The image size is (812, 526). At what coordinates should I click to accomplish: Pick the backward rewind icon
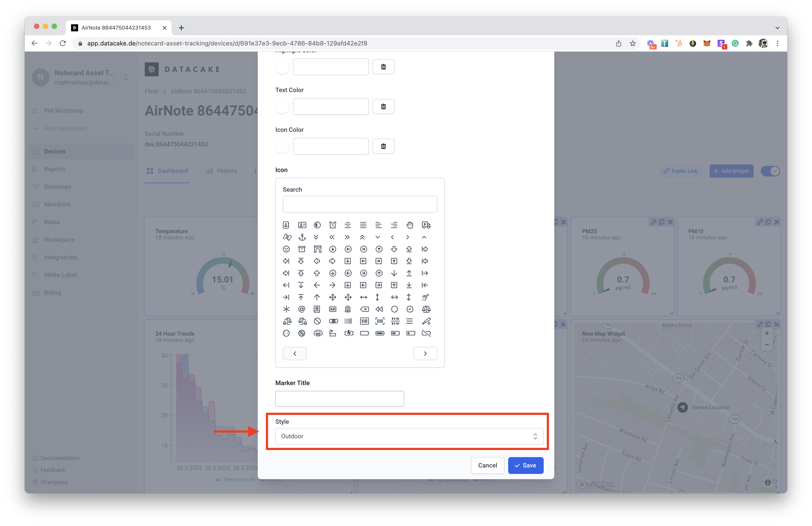pos(379,309)
